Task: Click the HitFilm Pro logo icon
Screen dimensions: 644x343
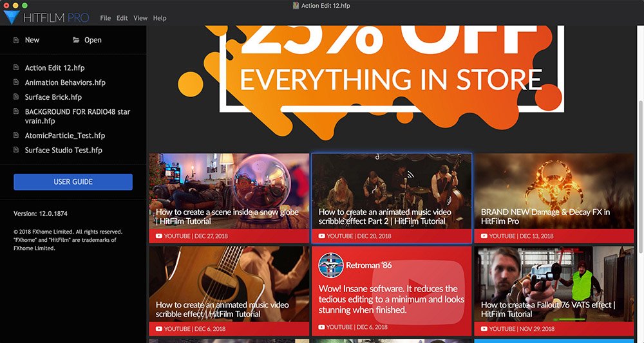Action: point(11,17)
